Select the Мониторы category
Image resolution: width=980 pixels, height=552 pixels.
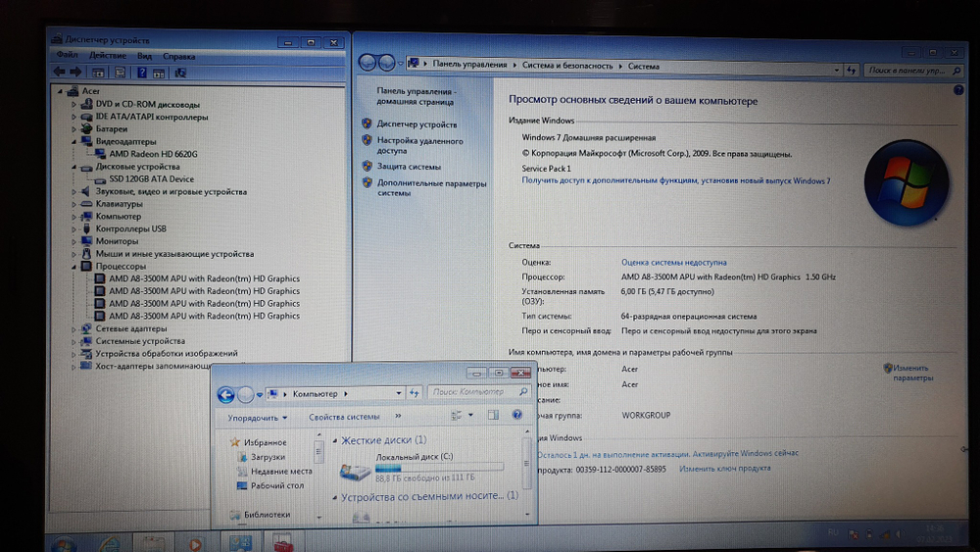(117, 241)
